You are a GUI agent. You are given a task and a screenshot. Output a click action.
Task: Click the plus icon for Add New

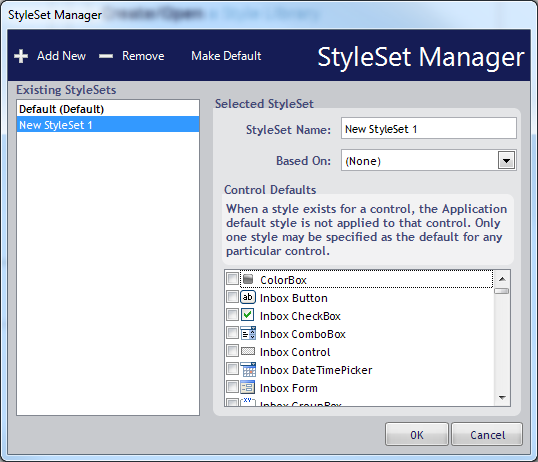pyautogui.click(x=21, y=56)
